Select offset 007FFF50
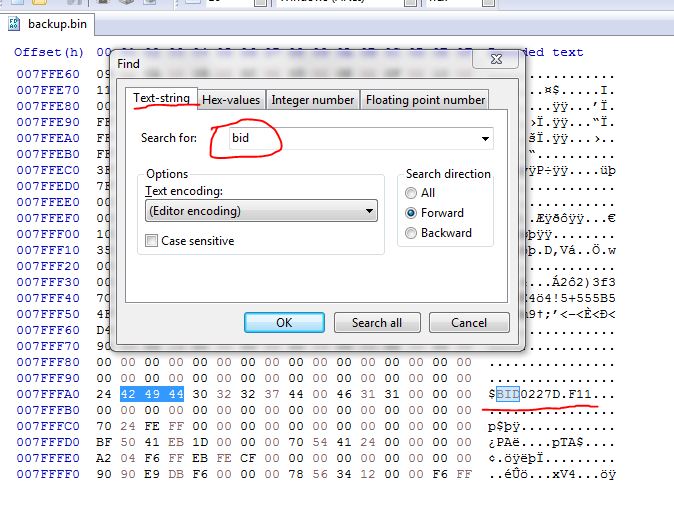674x521 pixels. (48, 314)
